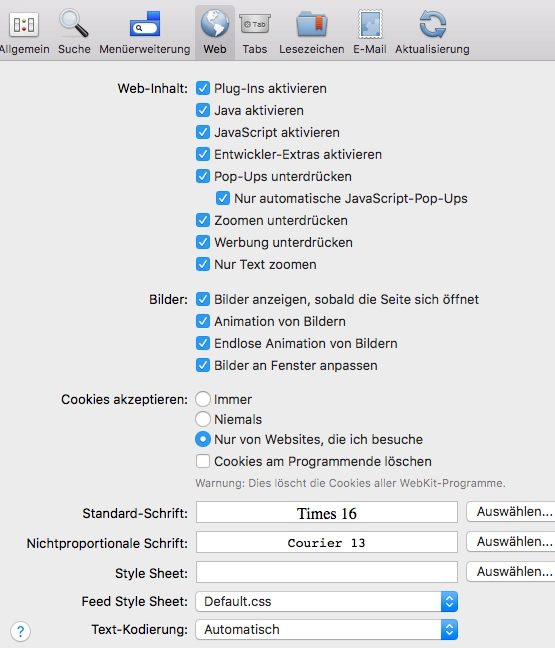555x648 pixels.
Task: Open the Text-Kodierung dropdown menu
Action: pos(326,629)
